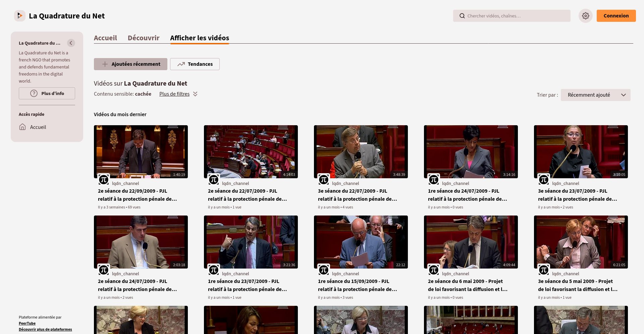Image resolution: width=644 pixels, height=334 pixels.
Task: Click the home icon in Accès rapide
Action: click(22, 127)
